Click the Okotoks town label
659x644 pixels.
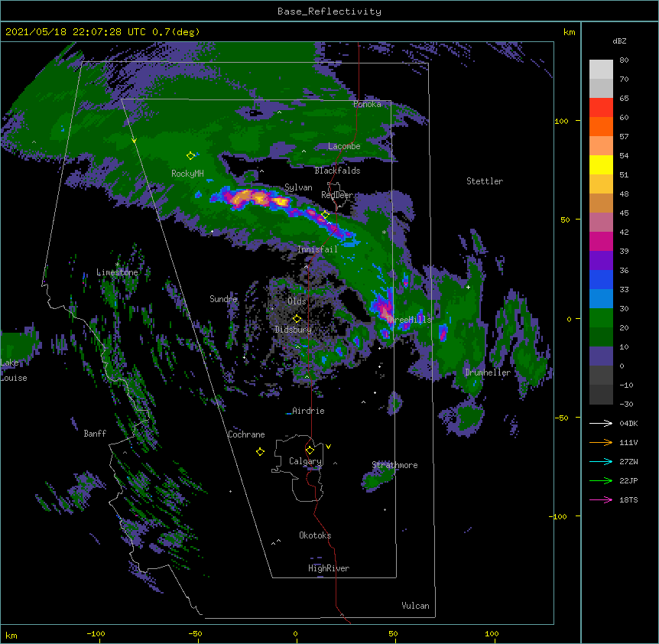[315, 535]
